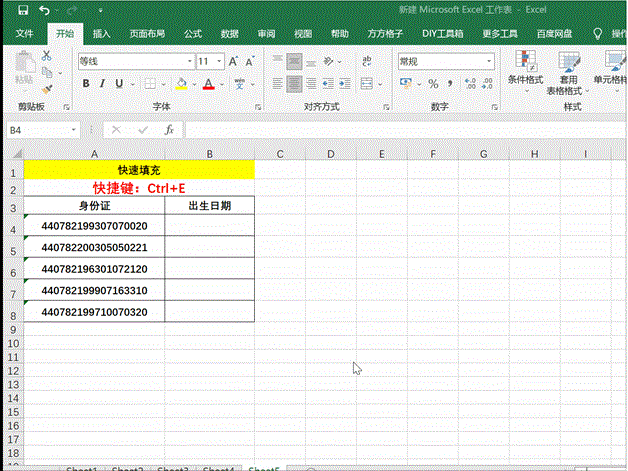Open the 文件 menu
628x471 pixels.
pos(25,34)
